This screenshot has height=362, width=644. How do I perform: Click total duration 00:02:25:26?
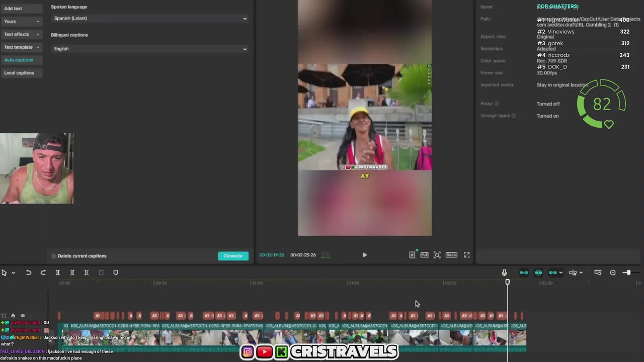pos(303,255)
